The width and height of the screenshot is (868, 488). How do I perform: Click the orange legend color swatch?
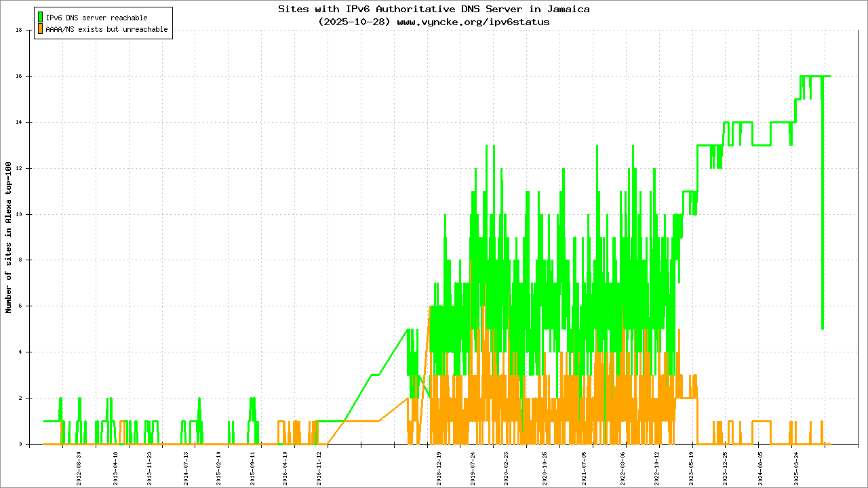pos(41,29)
